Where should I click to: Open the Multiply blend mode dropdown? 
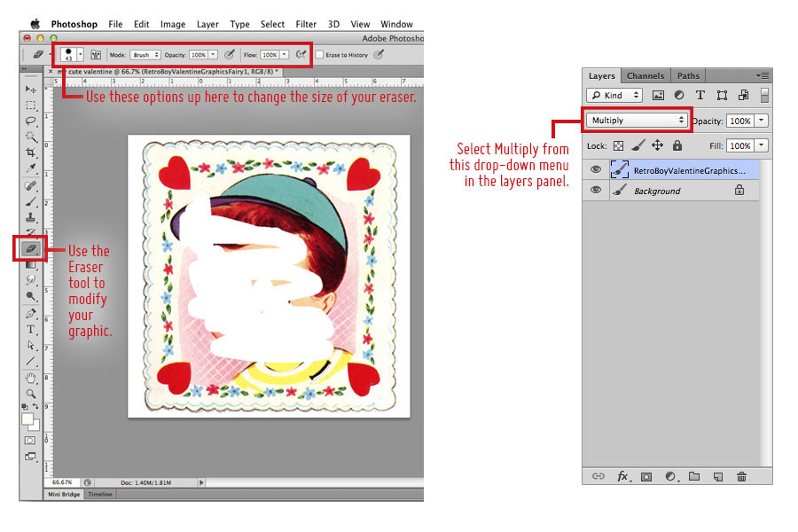click(638, 121)
